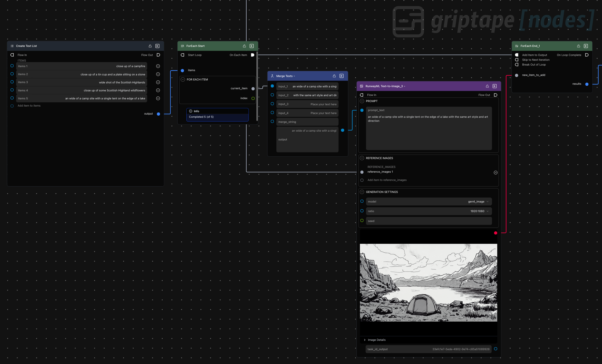Click the input_4 text field in Merge Texts
The width and height of the screenshot is (602, 364).
coord(307,113)
